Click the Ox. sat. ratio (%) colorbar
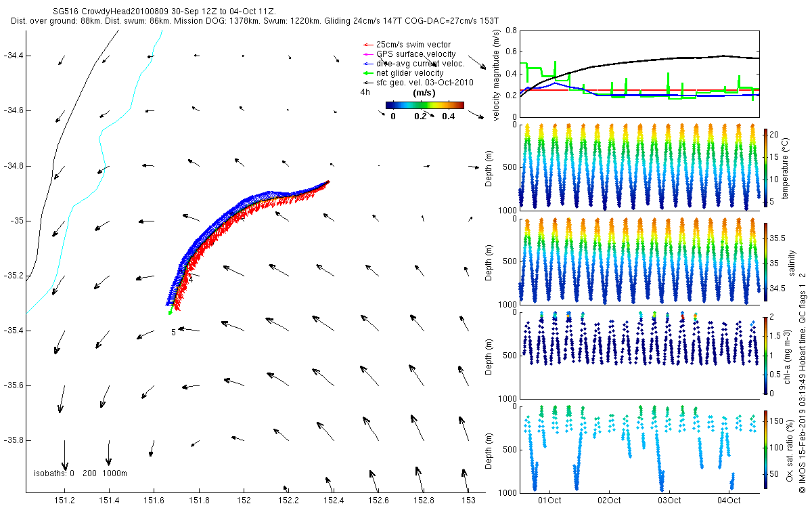Image resolution: width=812 pixels, height=508 pixels. point(765,448)
